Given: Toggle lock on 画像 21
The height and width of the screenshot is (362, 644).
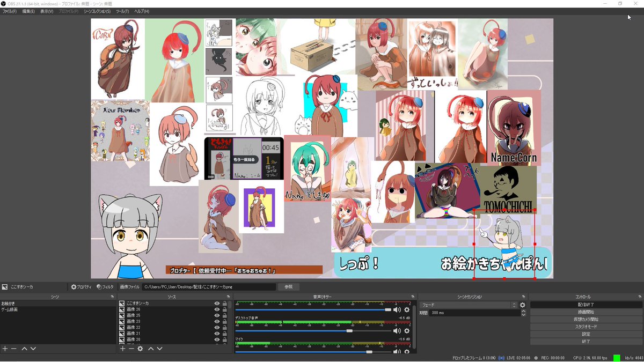Looking at the screenshot, I should pos(225,333).
